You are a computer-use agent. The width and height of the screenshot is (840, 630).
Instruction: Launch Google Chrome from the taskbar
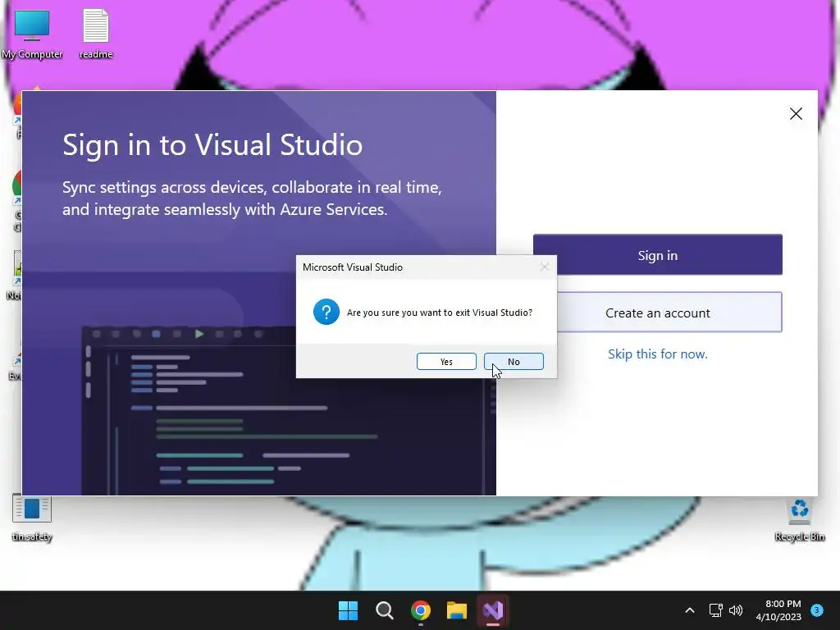421,610
